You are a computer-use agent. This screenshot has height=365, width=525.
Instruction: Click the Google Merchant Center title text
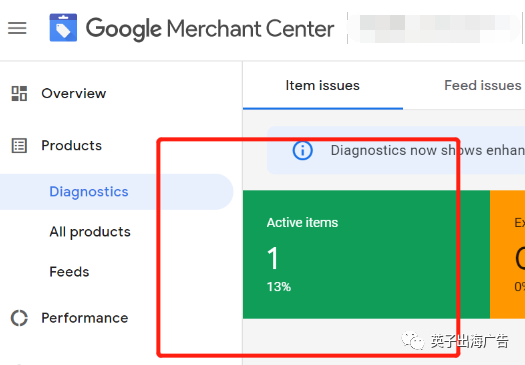tap(210, 29)
